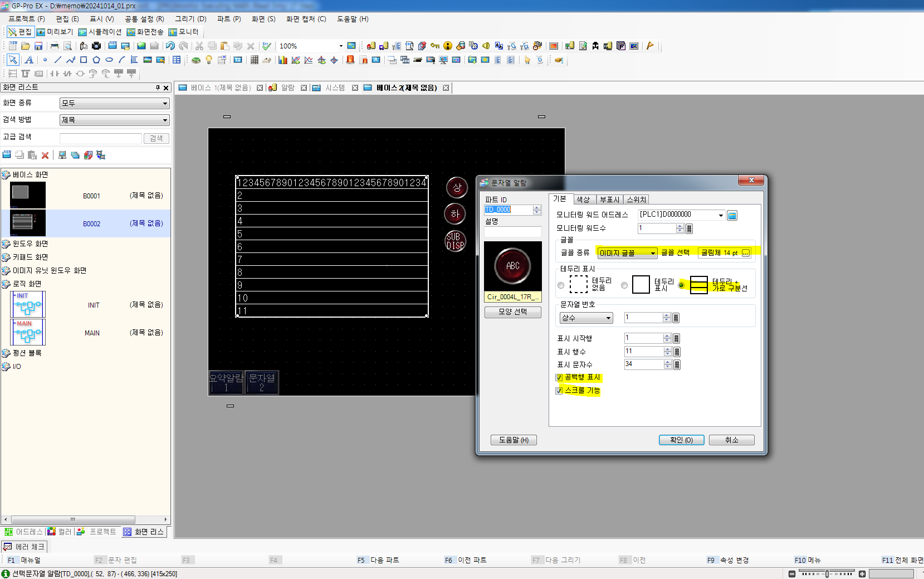
Task: Click the speaker Sound settings icon
Action: pos(486,46)
